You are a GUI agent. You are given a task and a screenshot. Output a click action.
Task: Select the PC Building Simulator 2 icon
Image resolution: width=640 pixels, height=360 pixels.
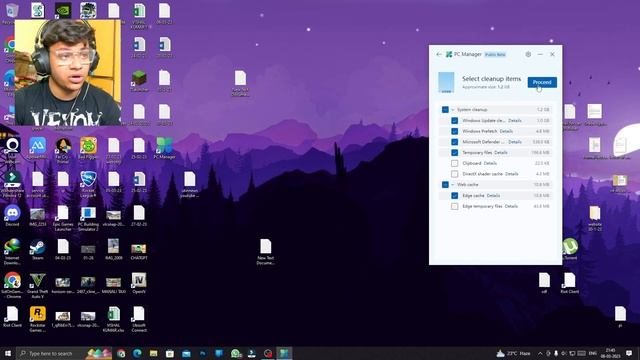[88, 218]
